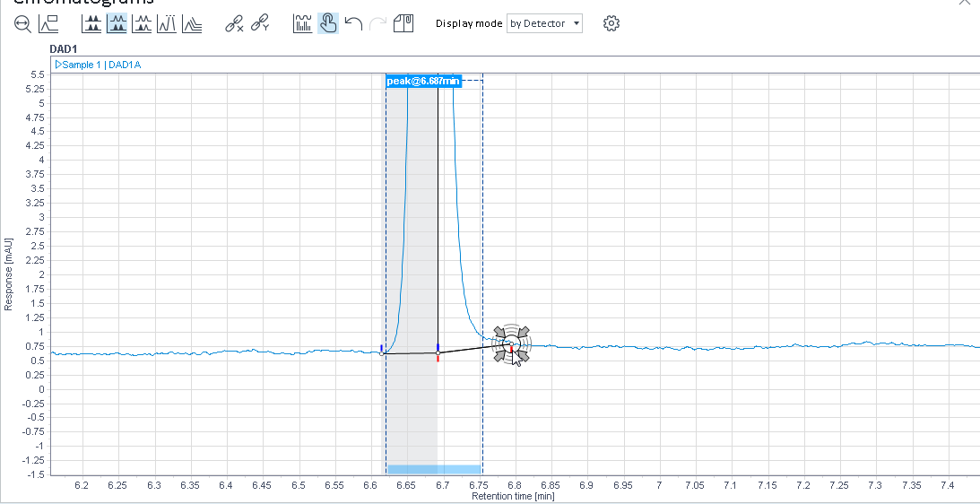Click the offset overlay curves icon

coord(192,24)
